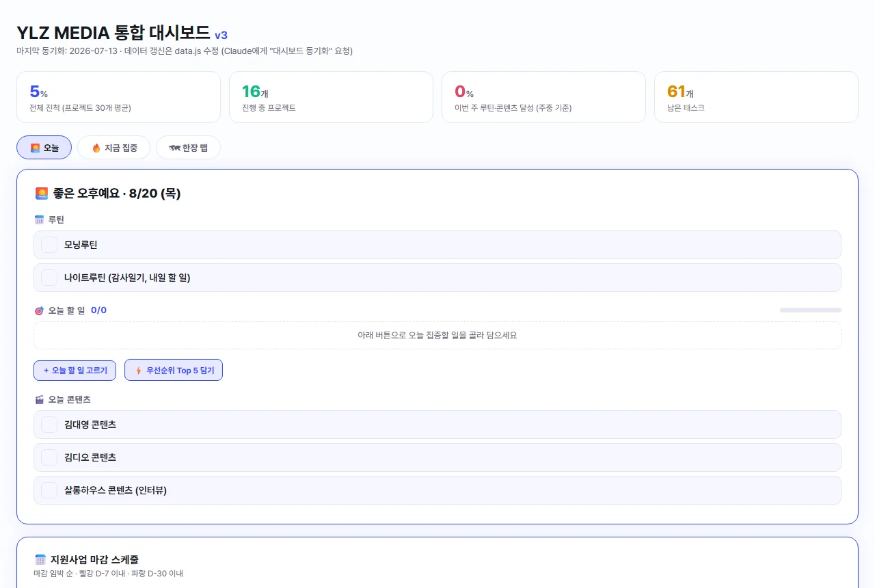Click the YLZ MEDIA 통합 대시보드 title
Viewport: 875px width, 588px height.
(x=113, y=33)
